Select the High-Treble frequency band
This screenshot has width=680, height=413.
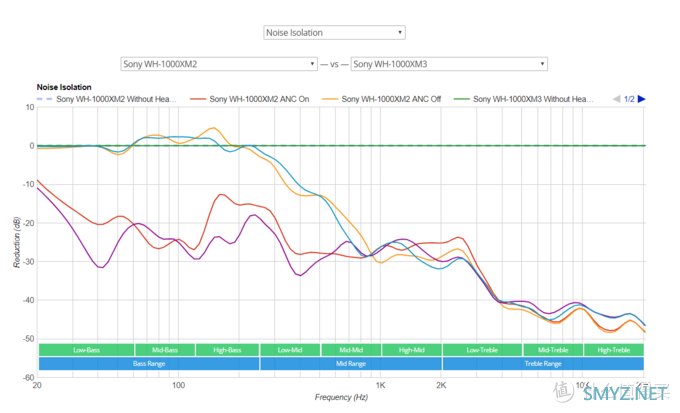pos(614,350)
